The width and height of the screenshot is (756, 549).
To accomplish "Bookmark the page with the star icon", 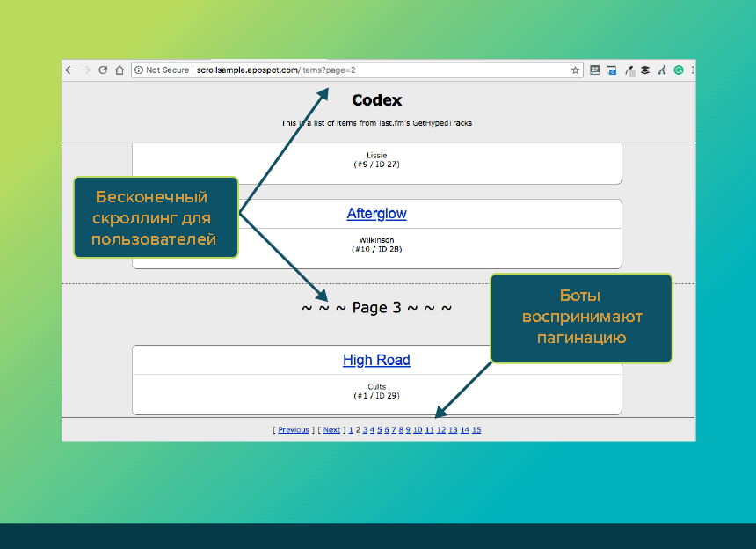I will 575,70.
